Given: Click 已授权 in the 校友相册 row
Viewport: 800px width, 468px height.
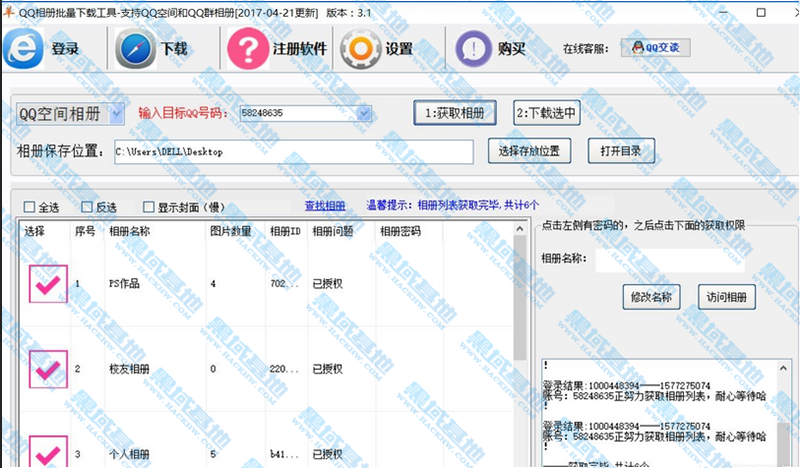Looking at the screenshot, I should [328, 369].
